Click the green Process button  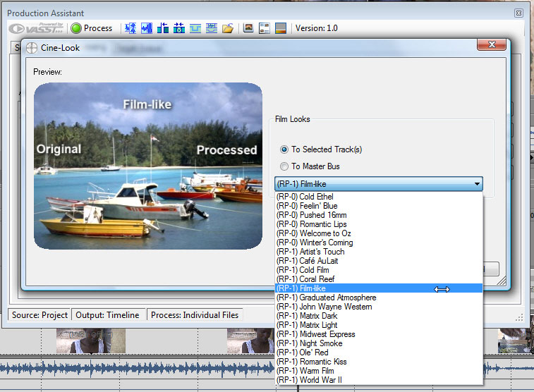pos(91,28)
